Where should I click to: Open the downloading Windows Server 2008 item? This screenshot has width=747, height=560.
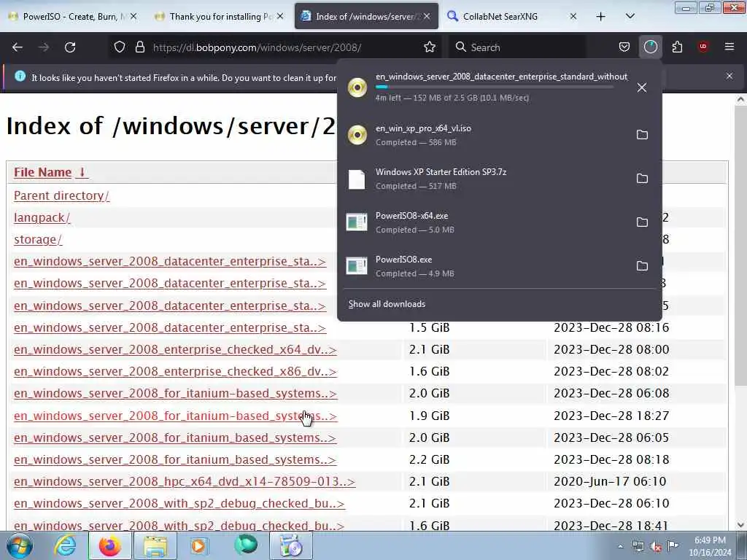486,87
